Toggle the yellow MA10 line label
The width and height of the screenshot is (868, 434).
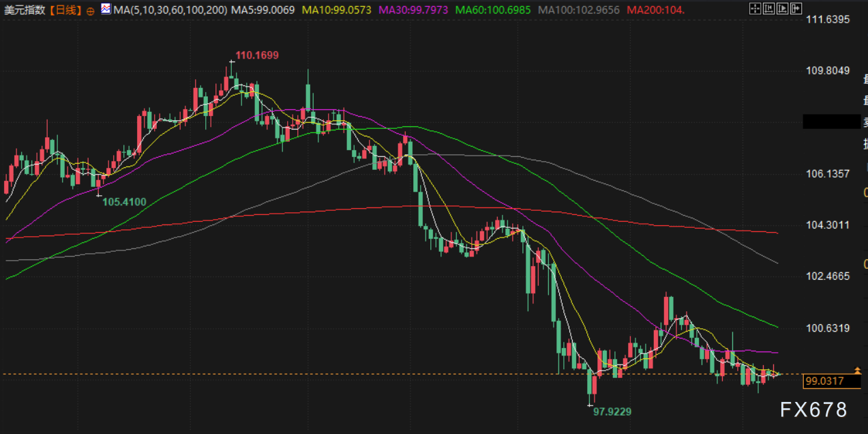335,10
